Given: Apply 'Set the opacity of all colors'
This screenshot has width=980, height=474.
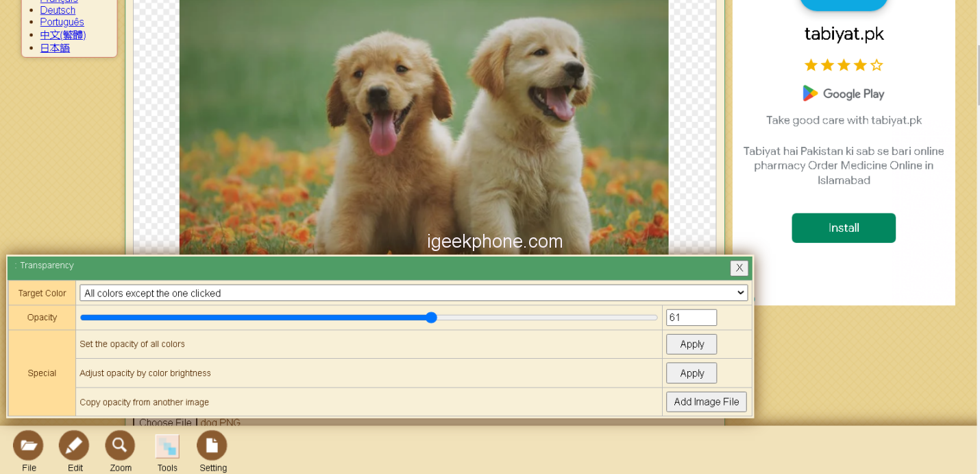Looking at the screenshot, I should pyautogui.click(x=691, y=344).
